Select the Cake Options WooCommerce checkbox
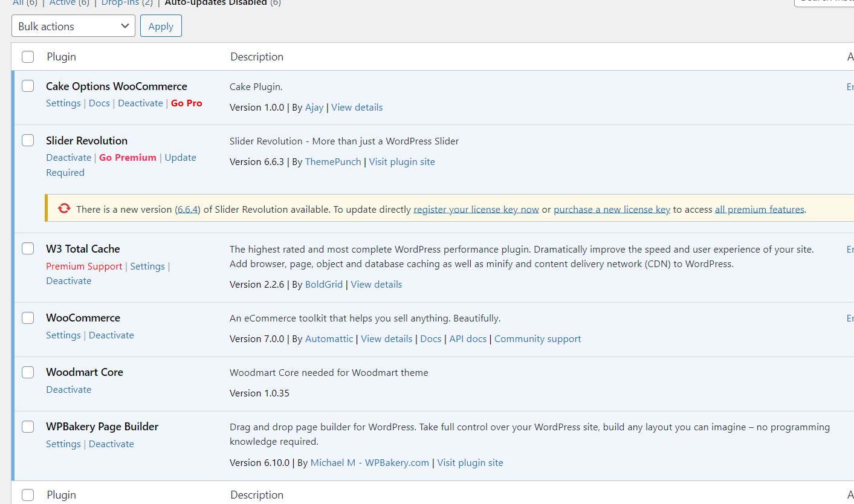The height and width of the screenshot is (504, 854). click(x=28, y=86)
